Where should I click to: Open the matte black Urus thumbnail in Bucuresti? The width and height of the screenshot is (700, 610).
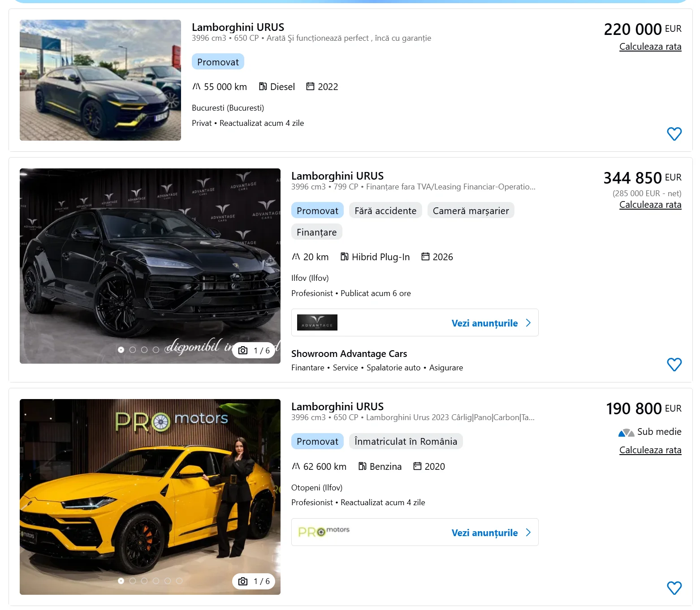point(100,80)
